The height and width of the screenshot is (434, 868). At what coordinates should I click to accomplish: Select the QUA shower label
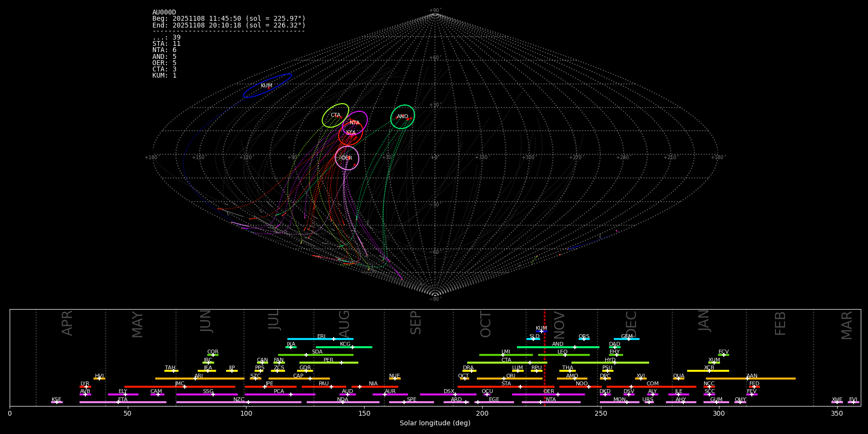[x=678, y=376]
